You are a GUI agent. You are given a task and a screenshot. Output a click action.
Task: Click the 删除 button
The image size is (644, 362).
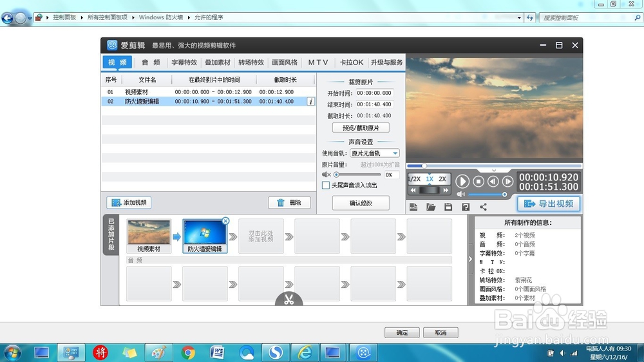tap(290, 202)
